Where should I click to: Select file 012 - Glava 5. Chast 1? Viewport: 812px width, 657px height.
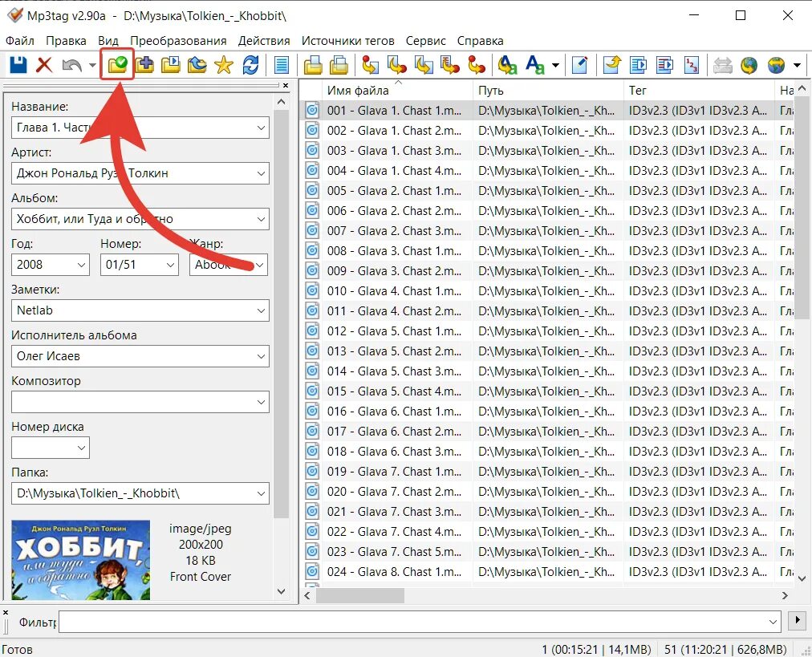(x=394, y=331)
